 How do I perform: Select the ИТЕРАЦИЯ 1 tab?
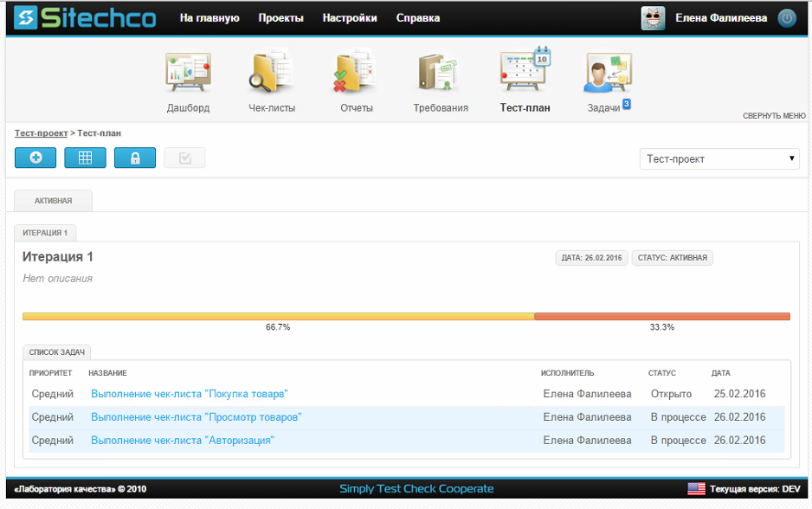pos(45,233)
